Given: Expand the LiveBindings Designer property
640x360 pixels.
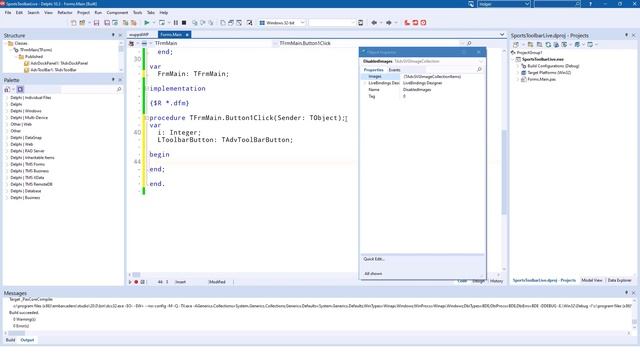Looking at the screenshot, I should [365, 83].
